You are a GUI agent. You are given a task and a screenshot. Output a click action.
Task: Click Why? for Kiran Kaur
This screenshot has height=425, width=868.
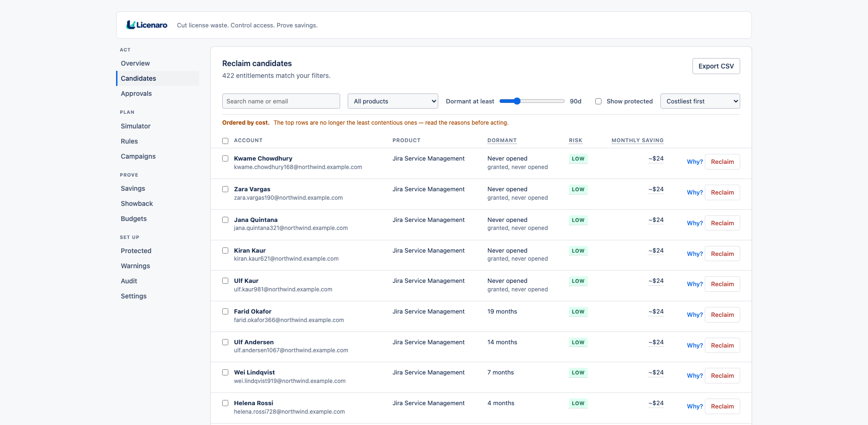(694, 254)
